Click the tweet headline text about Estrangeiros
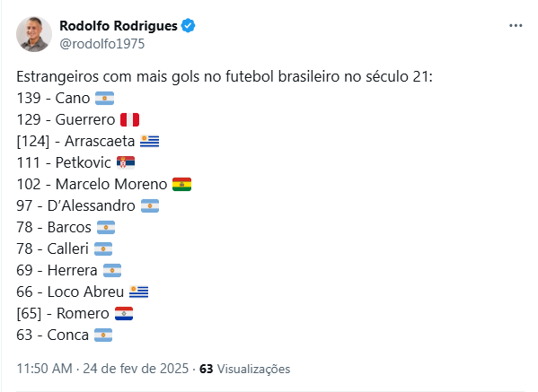Image resolution: width=538 pixels, height=392 pixels. tap(225, 76)
